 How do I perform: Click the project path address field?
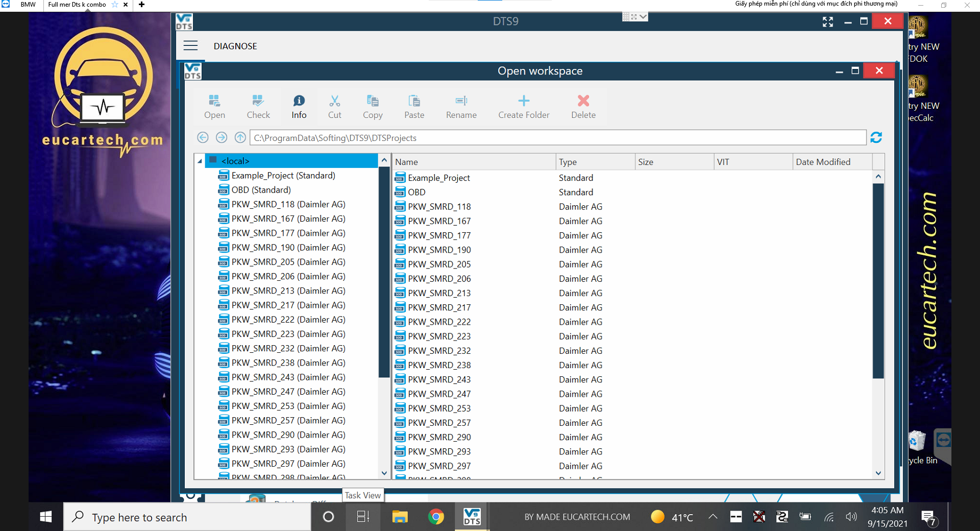(558, 137)
